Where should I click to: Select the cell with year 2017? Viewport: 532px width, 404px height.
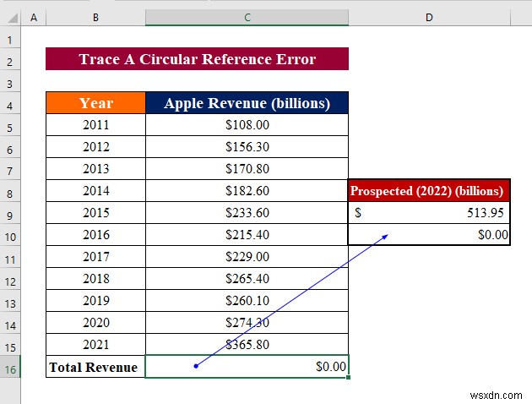click(95, 257)
